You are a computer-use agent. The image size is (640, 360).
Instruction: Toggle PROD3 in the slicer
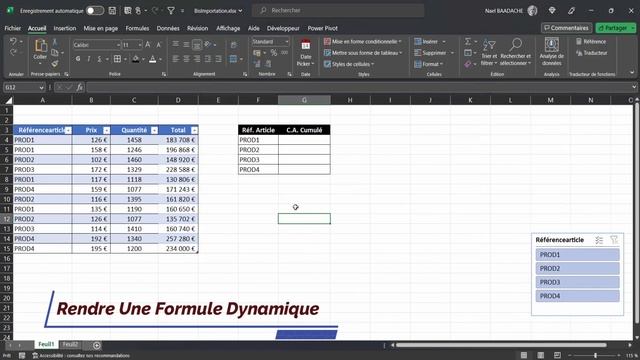click(x=577, y=282)
